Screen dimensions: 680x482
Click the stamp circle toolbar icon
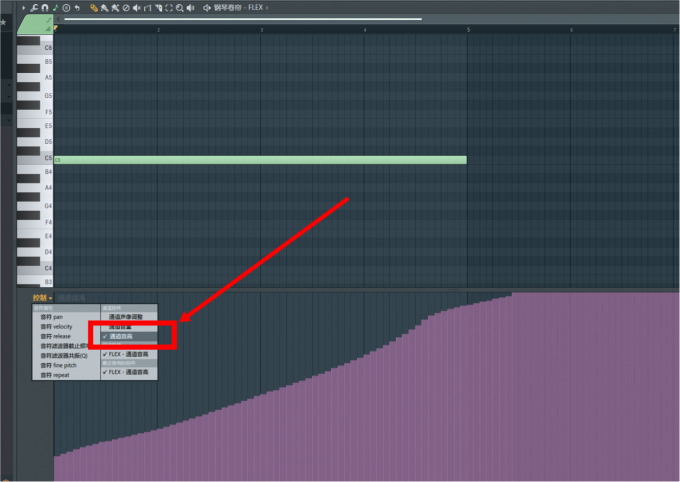click(66, 8)
